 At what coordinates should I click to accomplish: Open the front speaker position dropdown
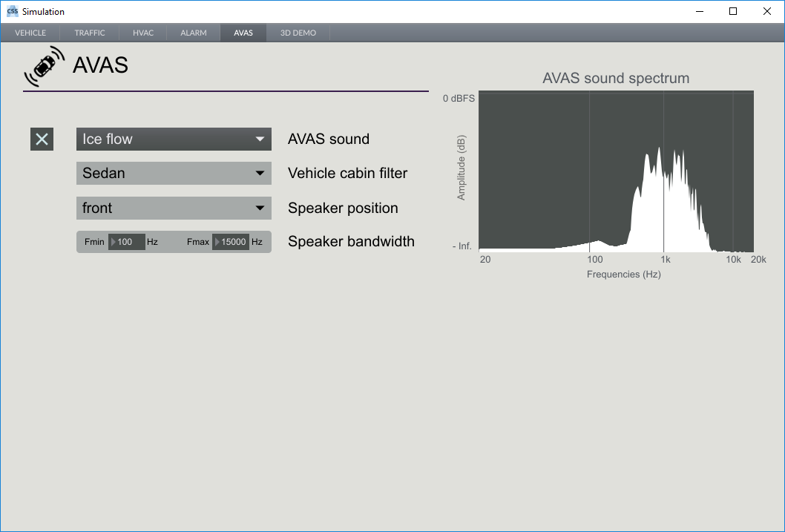[x=174, y=208]
